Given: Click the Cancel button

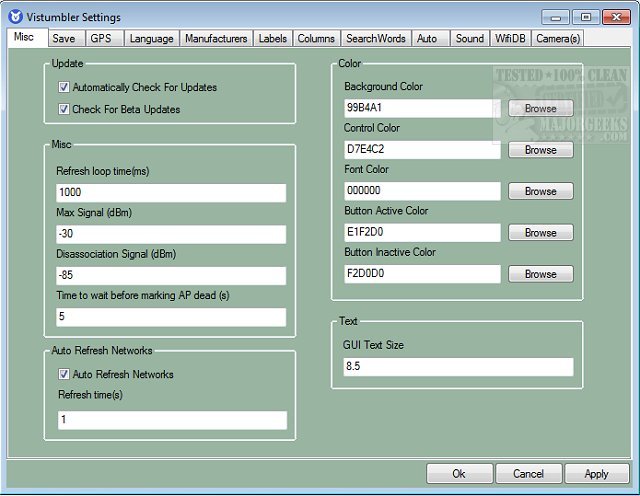Looking at the screenshot, I should (x=528, y=474).
